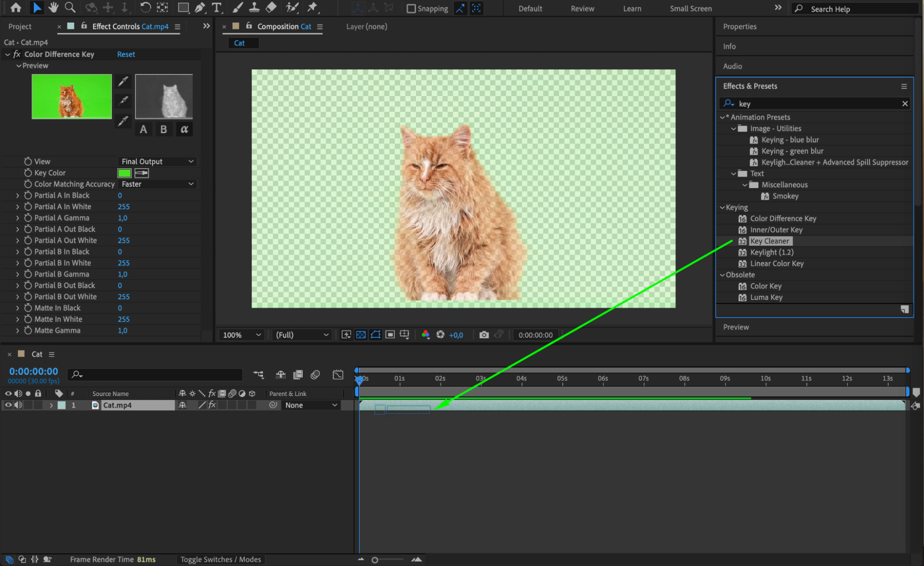Toggle transparency grid in viewer
The width and height of the screenshot is (924, 566).
tap(361, 335)
